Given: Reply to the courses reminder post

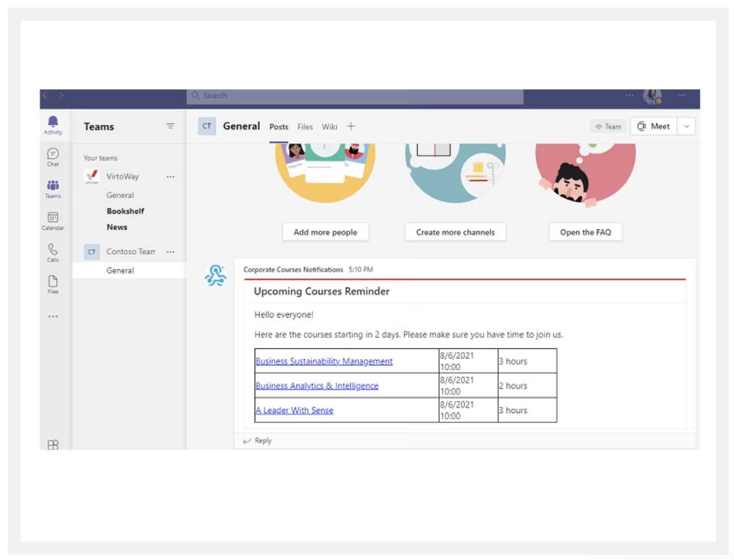Looking at the screenshot, I should coord(257,440).
